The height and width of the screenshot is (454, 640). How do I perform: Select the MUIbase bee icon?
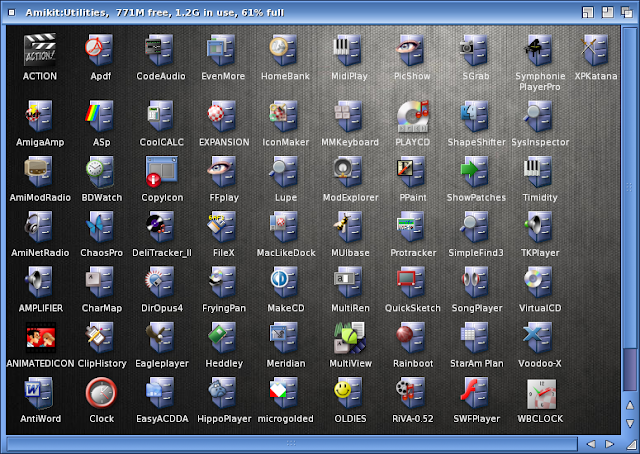349,227
